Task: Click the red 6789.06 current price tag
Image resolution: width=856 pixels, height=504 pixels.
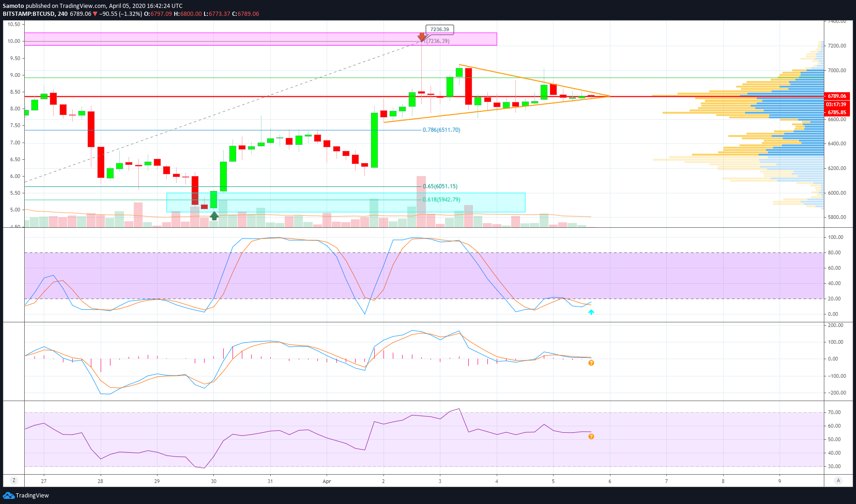Action: pyautogui.click(x=836, y=96)
